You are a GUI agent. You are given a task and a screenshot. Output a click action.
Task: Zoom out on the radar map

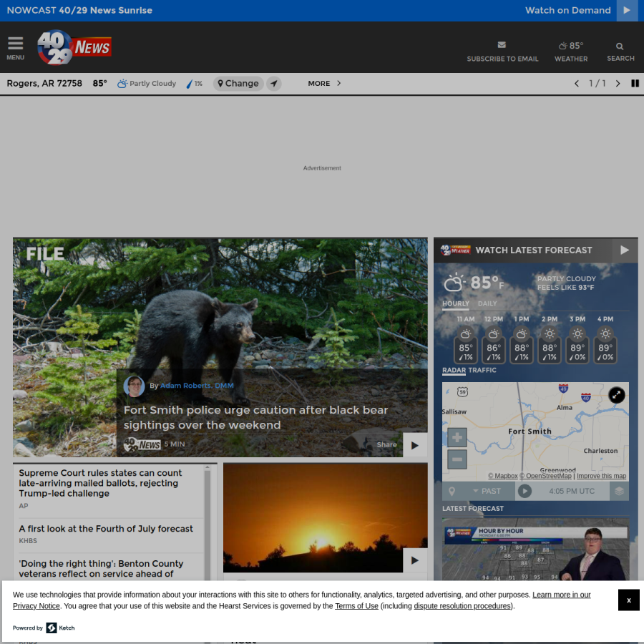click(x=457, y=459)
